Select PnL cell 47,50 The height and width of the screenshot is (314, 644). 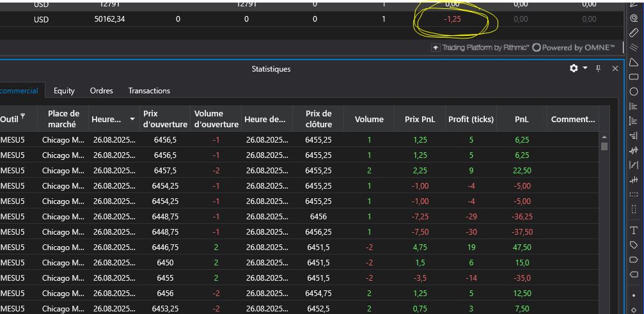click(522, 247)
